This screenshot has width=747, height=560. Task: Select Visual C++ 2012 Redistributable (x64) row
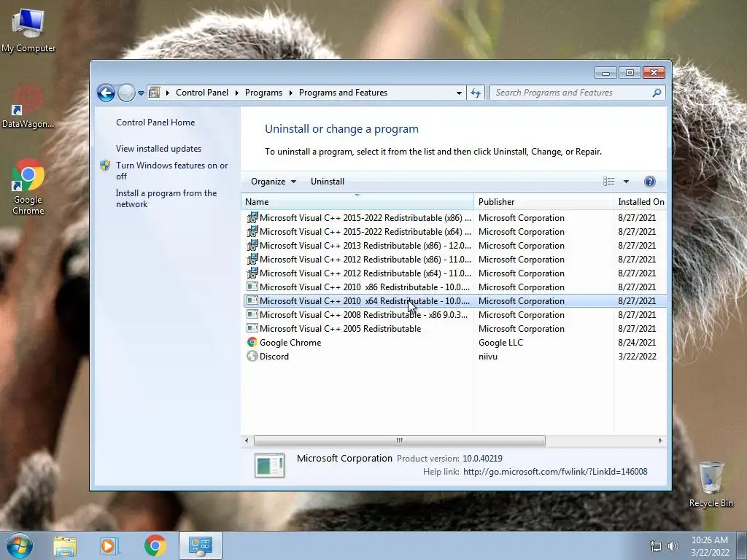click(x=454, y=273)
